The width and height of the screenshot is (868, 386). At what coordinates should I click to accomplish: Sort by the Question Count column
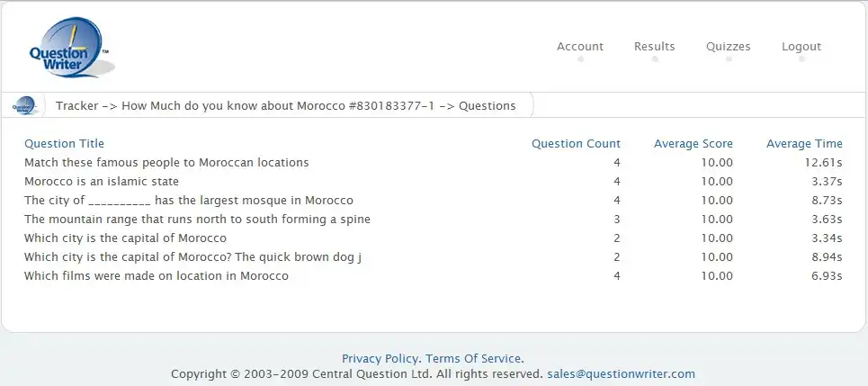click(x=576, y=143)
